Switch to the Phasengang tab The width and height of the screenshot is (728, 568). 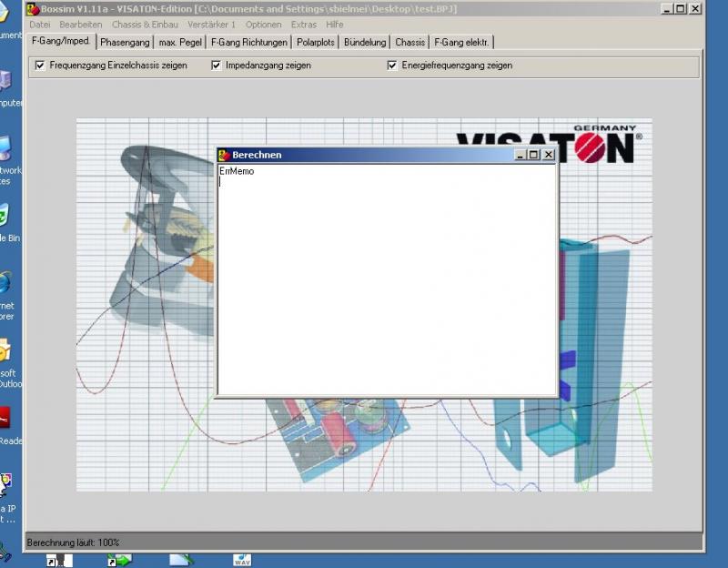126,42
